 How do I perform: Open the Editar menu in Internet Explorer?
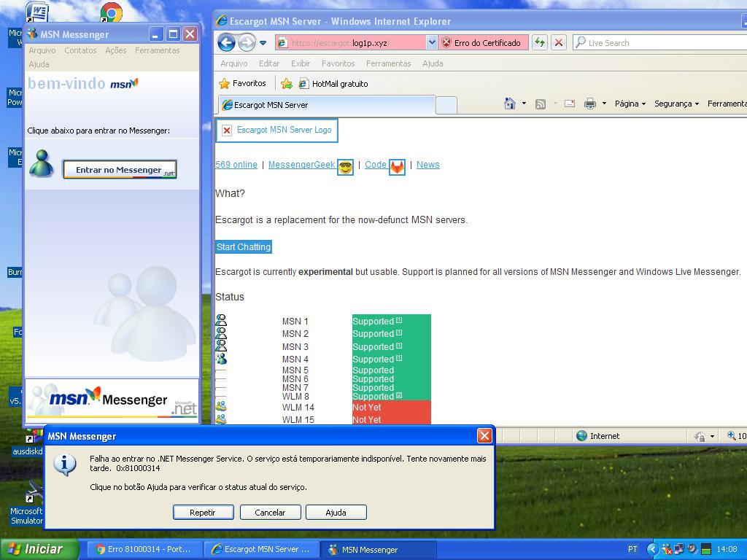tap(269, 63)
